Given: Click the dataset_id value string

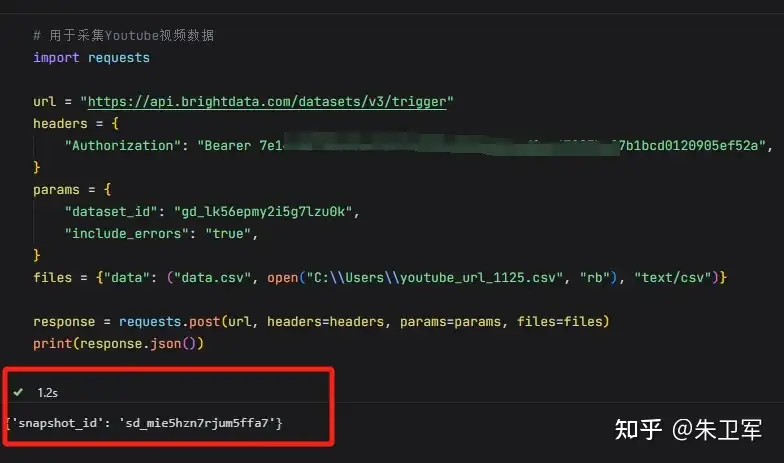Looking at the screenshot, I should pyautogui.click(x=263, y=212).
